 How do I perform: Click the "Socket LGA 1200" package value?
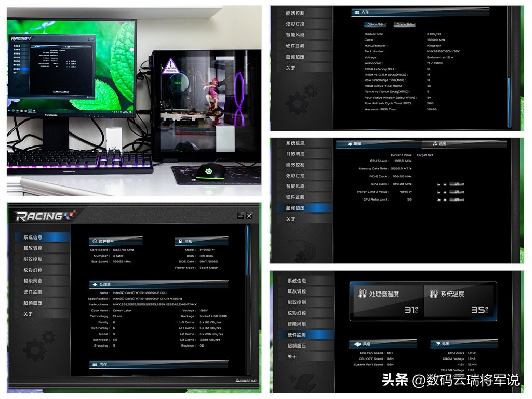coord(212,316)
